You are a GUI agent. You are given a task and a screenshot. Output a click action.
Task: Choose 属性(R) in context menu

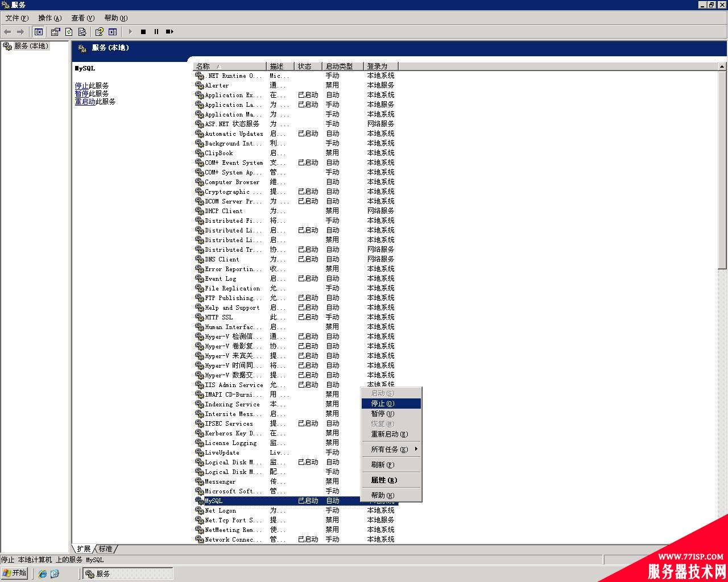point(391,480)
